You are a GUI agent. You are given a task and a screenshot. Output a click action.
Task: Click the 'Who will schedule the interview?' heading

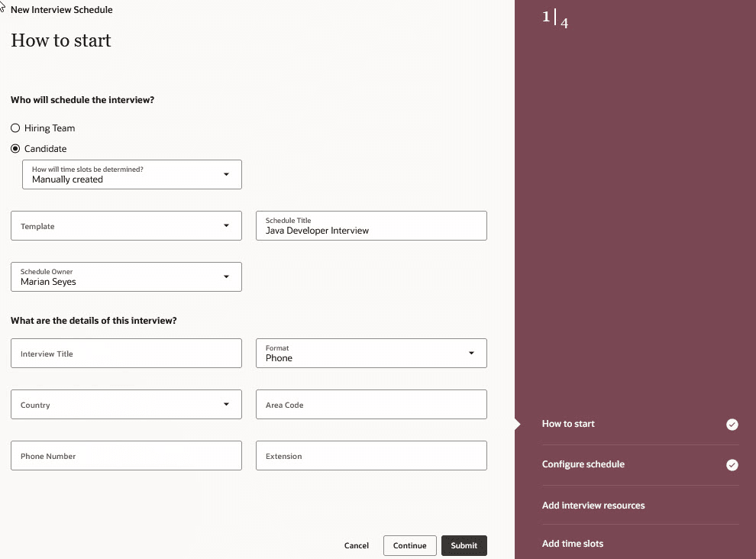click(x=82, y=100)
